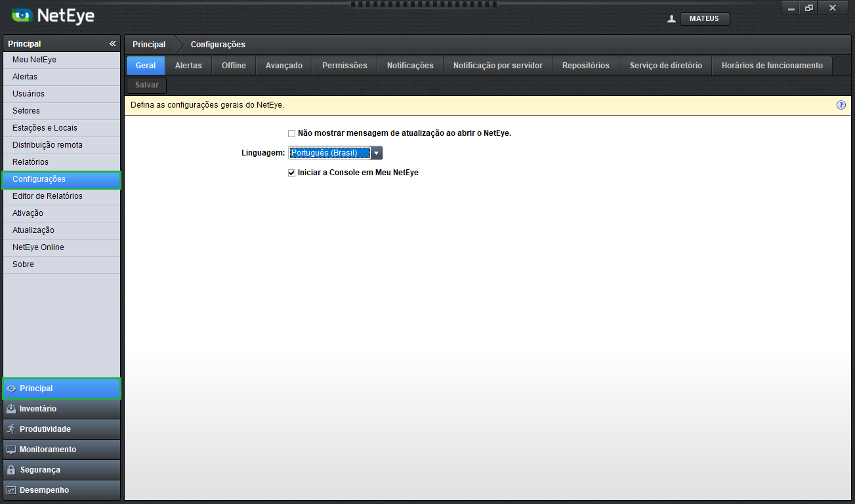Open the Linguagem dropdown list
This screenshot has width=855, height=504.
[x=376, y=153]
